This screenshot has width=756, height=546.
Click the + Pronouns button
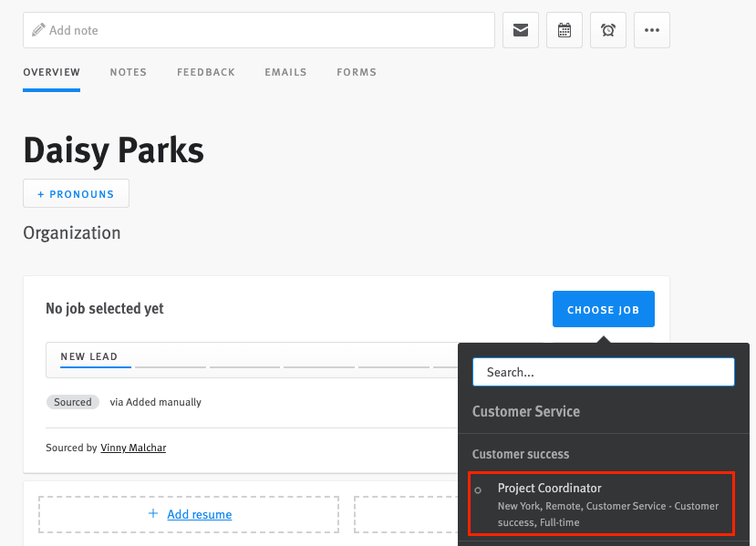click(x=76, y=193)
